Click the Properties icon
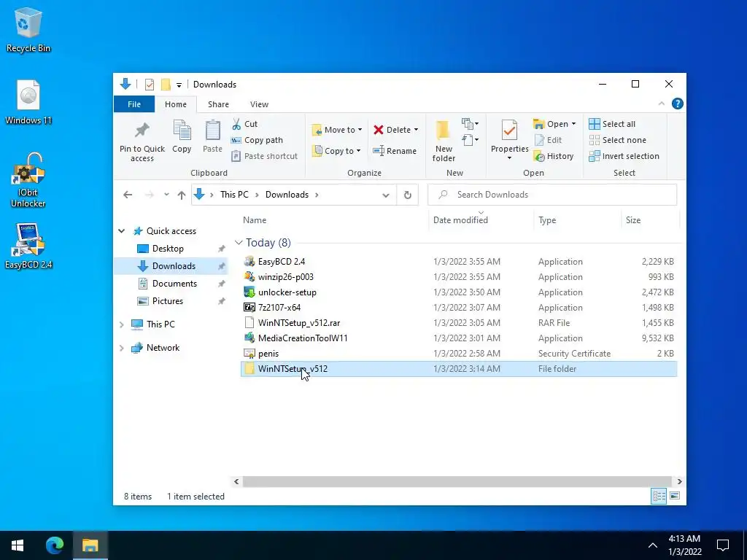 (x=509, y=131)
